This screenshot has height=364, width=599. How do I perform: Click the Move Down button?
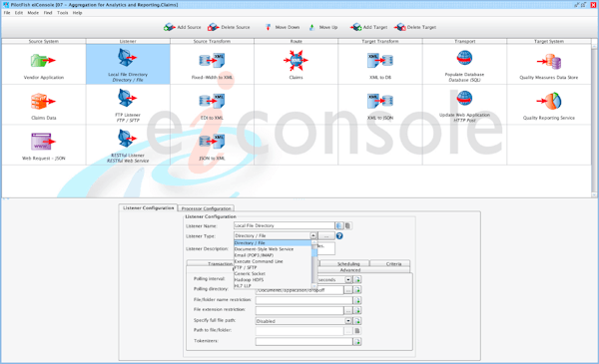click(x=283, y=27)
